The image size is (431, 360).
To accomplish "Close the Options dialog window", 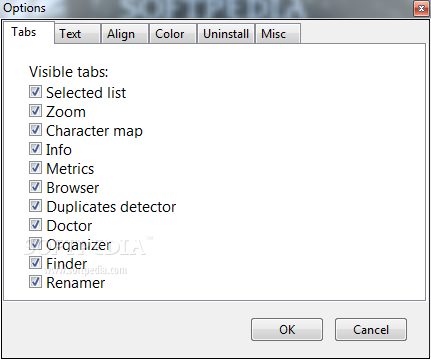I will point(421,8).
